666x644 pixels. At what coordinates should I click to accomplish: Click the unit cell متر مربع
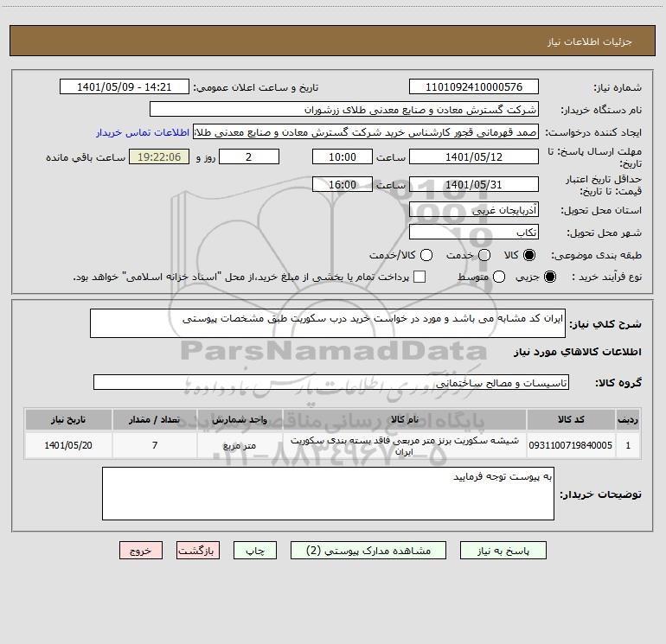[240, 445]
